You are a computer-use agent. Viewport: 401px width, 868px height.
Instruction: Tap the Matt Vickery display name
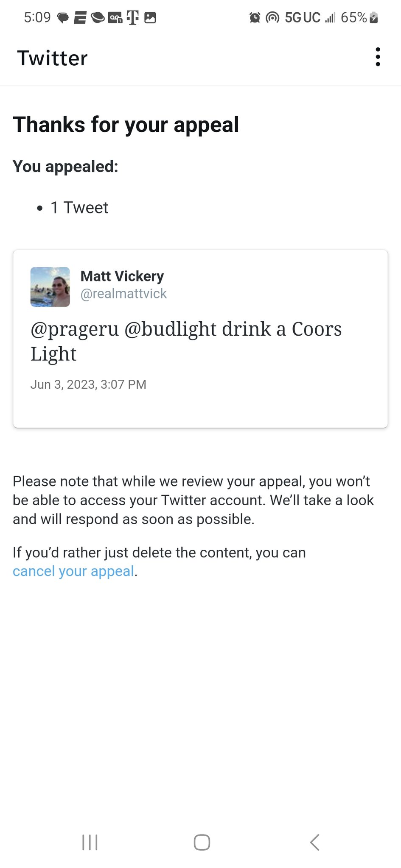tap(122, 276)
